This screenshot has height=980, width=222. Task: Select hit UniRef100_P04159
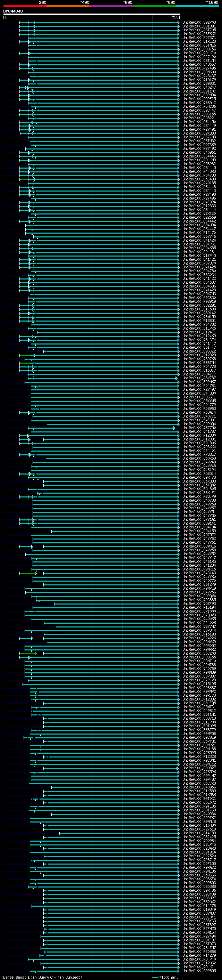(199, 531)
